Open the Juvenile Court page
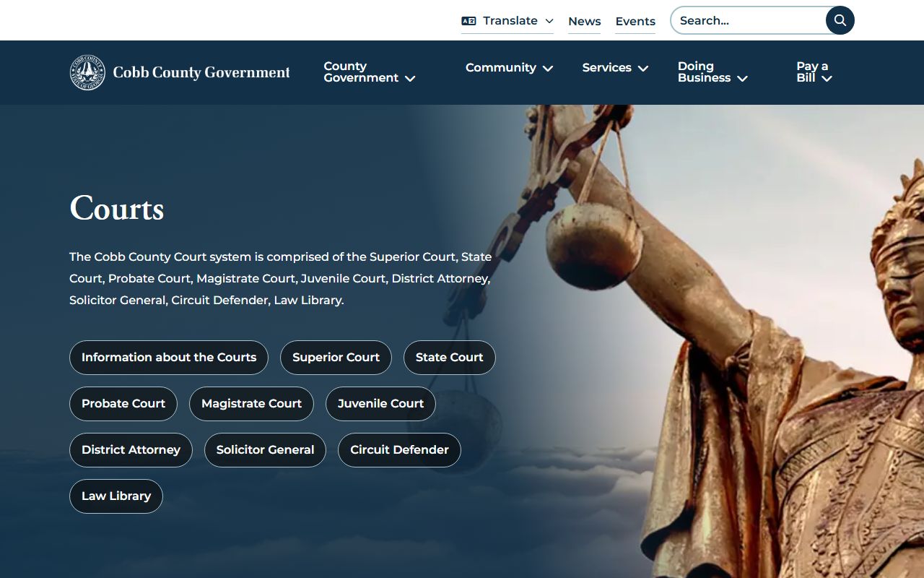924x578 pixels. [380, 404]
